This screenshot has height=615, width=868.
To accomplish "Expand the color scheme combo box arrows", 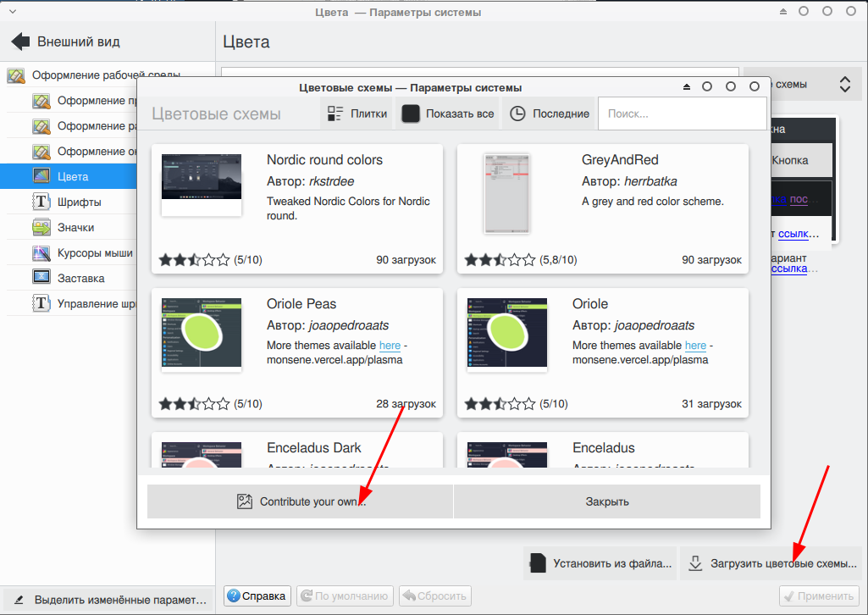I will click(x=844, y=85).
